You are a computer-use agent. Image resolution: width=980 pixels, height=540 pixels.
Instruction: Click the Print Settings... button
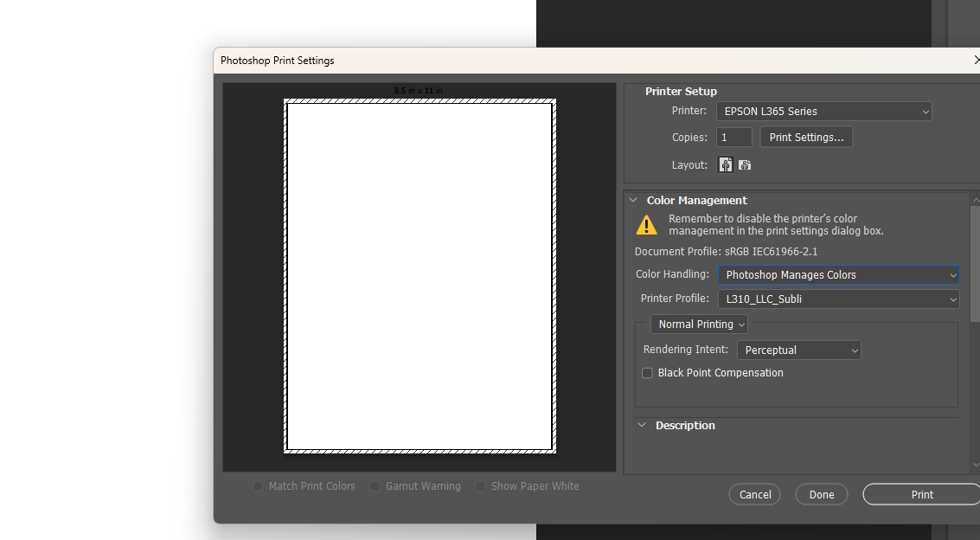[x=806, y=138]
